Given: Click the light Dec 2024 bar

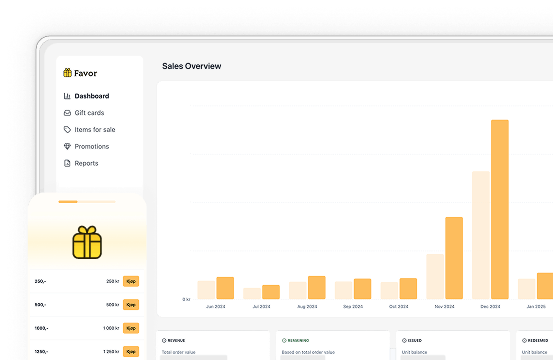Looking at the screenshot, I should pyautogui.click(x=481, y=235).
